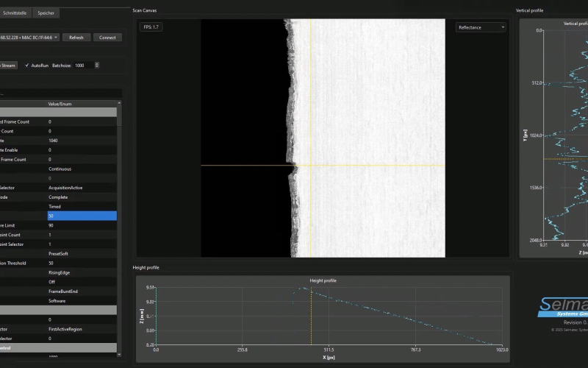Click the Vertical profile panel title

coord(529,10)
